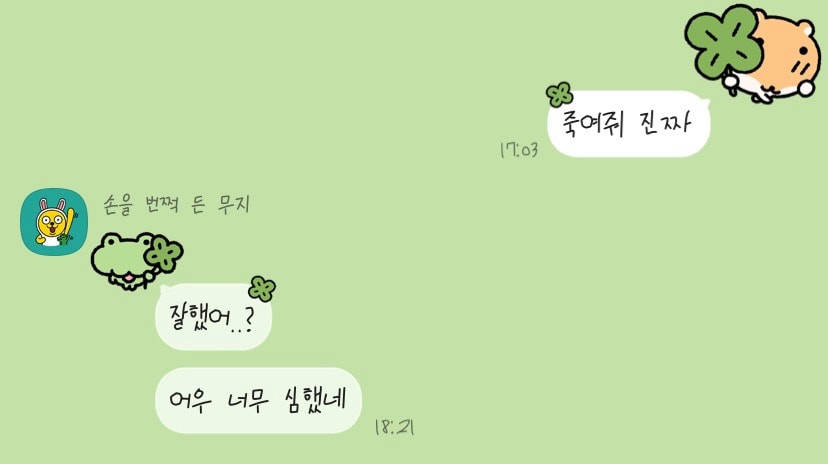Click the clover on the 잘했어..? bubble
Image resolution: width=828 pixels, height=464 pixels.
tap(262, 289)
